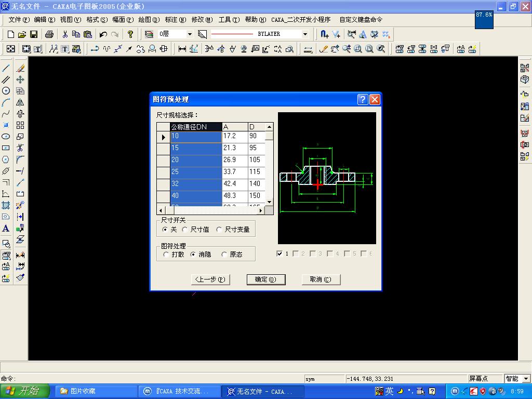Open the 标注(N) menu

(x=176, y=20)
